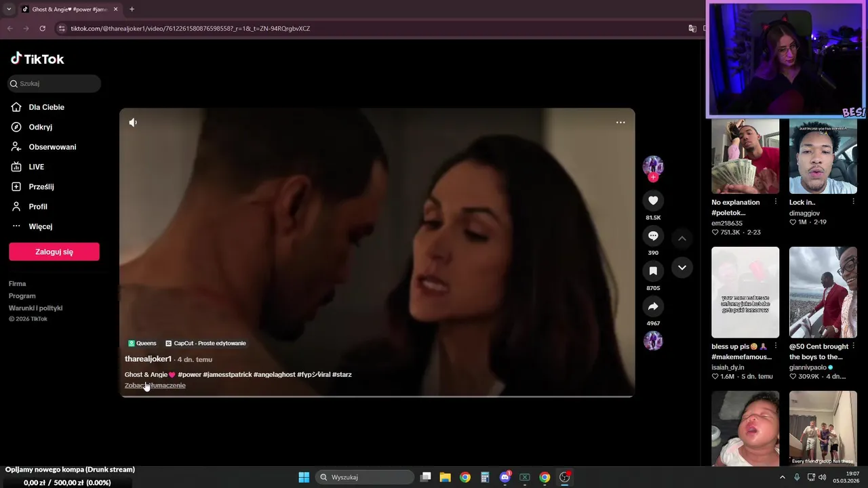
Task: Like the video with heart icon
Action: (x=653, y=201)
